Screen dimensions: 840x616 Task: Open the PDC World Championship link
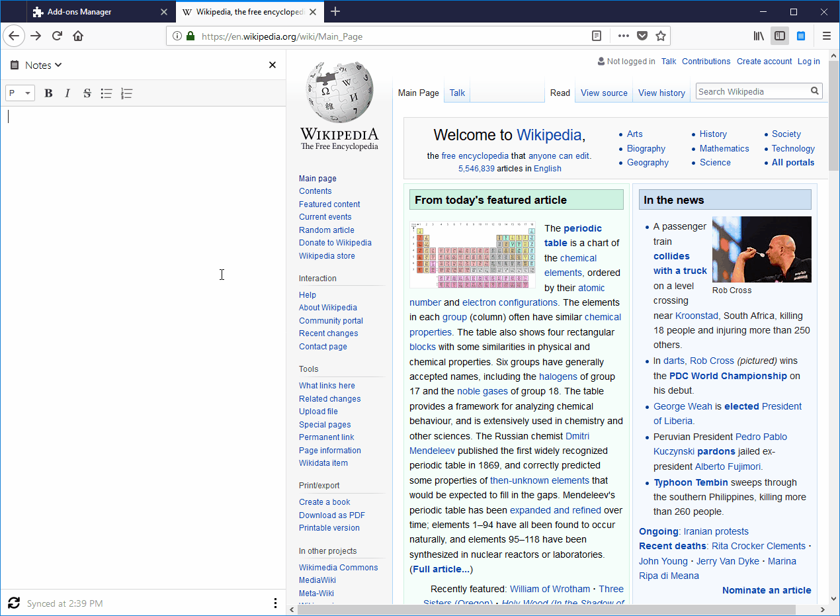(x=728, y=376)
